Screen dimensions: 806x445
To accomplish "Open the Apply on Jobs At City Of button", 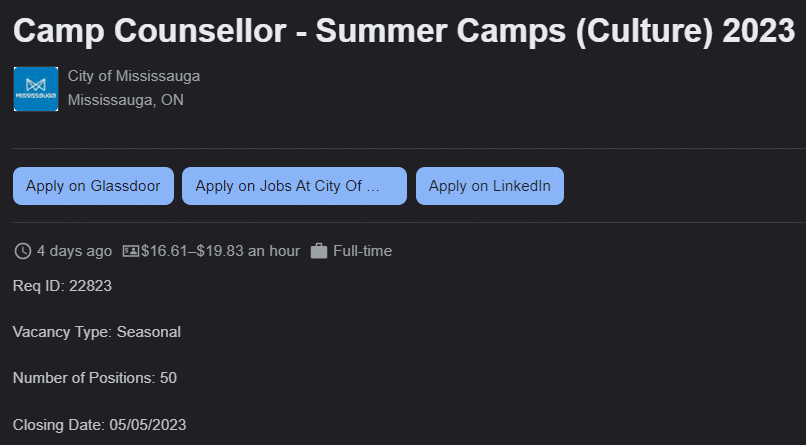I will coord(294,186).
